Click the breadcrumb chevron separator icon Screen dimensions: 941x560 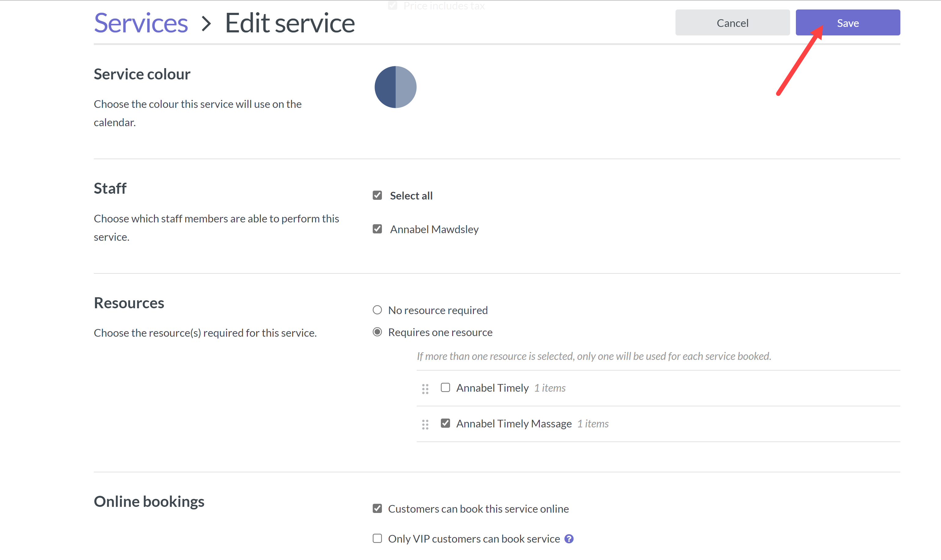point(206,24)
